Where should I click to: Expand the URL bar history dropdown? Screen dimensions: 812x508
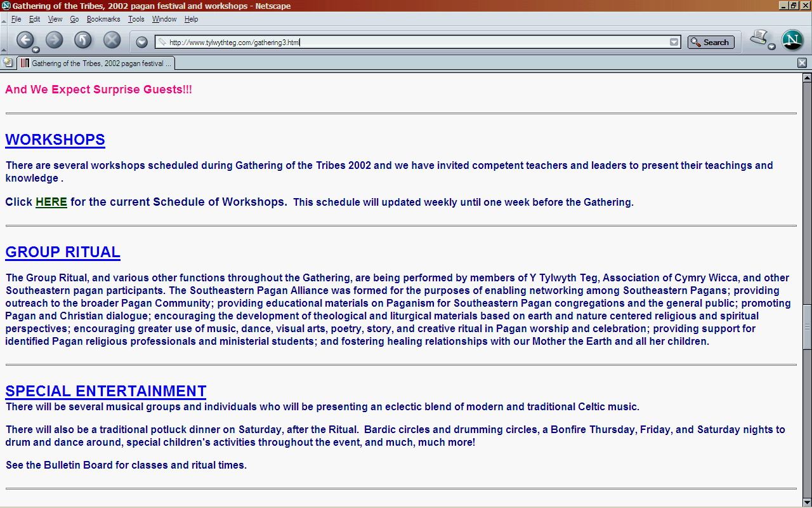click(674, 43)
